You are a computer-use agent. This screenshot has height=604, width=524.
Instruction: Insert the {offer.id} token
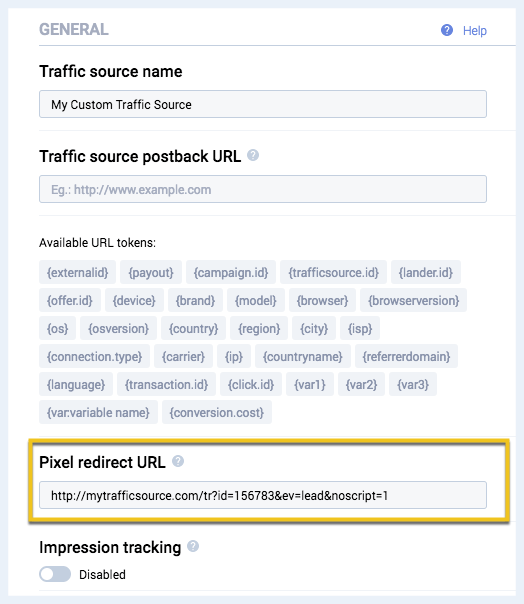click(70, 300)
